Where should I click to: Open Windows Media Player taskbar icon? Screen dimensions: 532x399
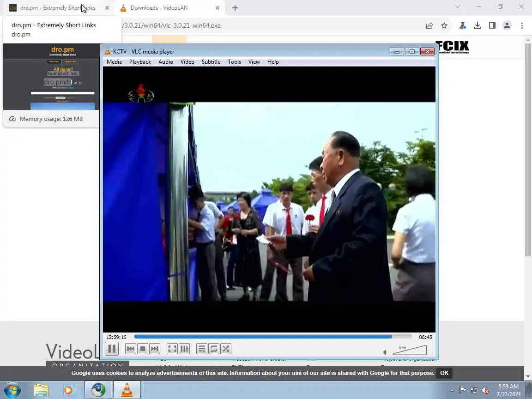(x=68, y=390)
